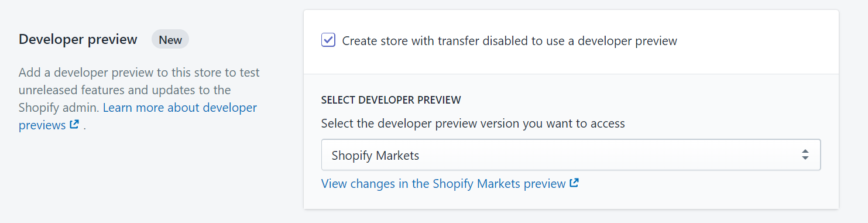Click the "New" badge
This screenshot has height=223, width=868.
coord(170,40)
